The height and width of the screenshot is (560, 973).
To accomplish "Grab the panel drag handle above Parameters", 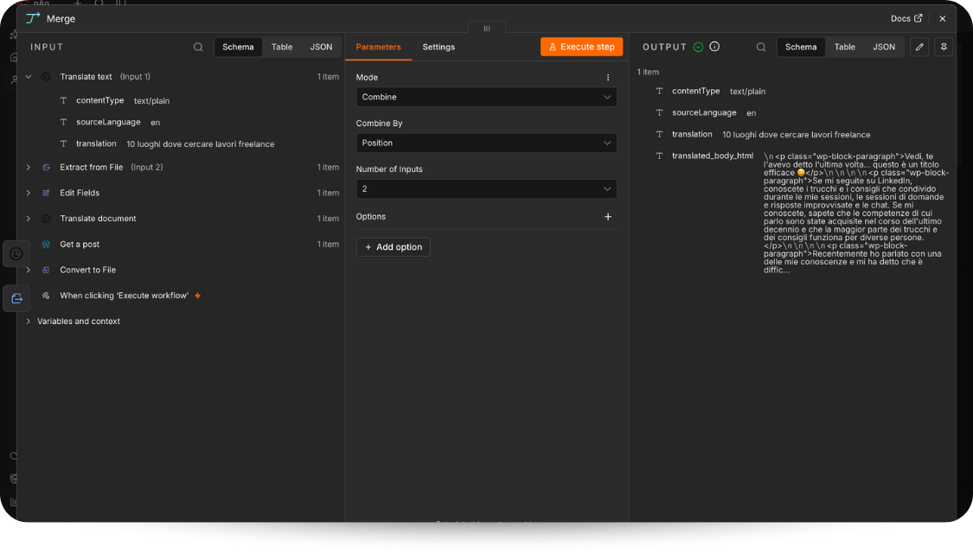I will 486,29.
